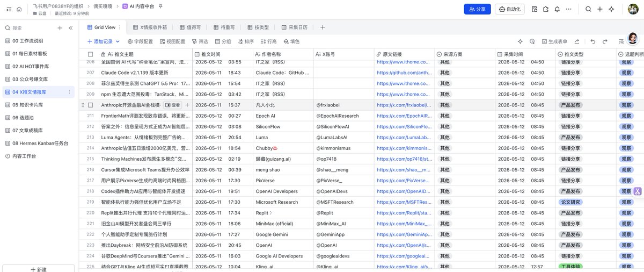Click the AI sparkle icon in table toolbar
Image resolution: width=644 pixels, height=272 pixels.
520,41
